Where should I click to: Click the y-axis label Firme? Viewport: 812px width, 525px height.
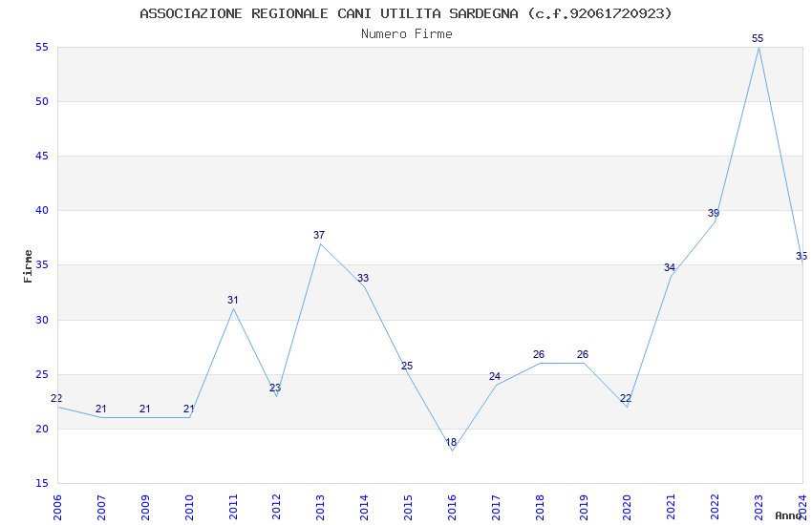[28, 266]
